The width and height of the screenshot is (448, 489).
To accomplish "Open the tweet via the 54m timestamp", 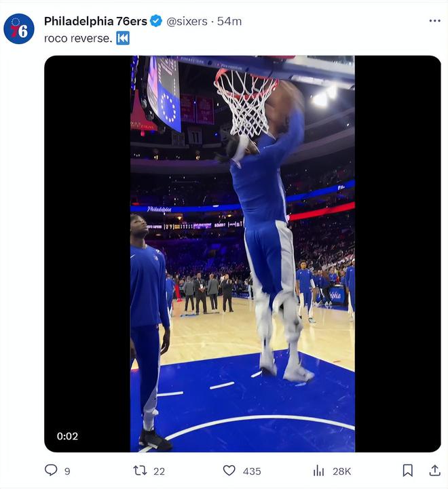I will [x=229, y=21].
